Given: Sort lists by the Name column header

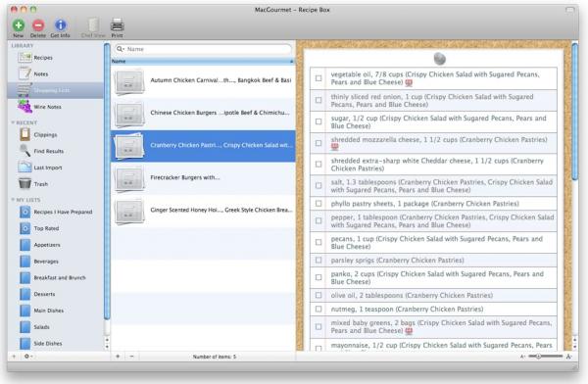Looking at the screenshot, I should click(203, 61).
